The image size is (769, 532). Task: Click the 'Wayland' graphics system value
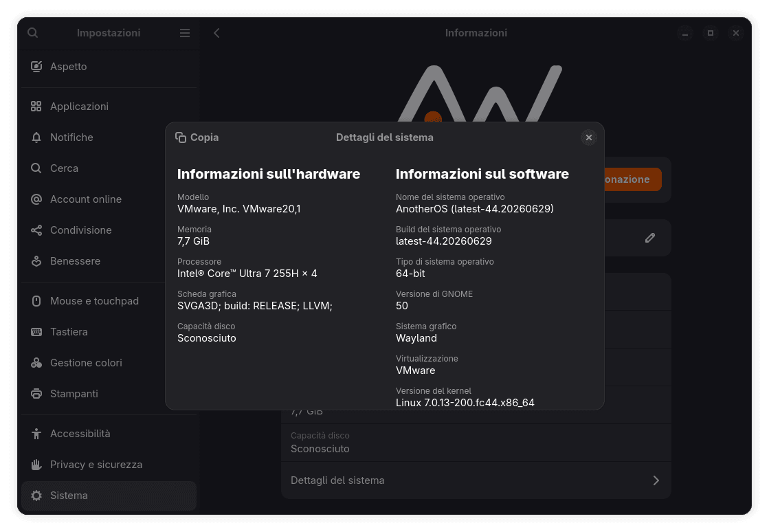click(416, 338)
